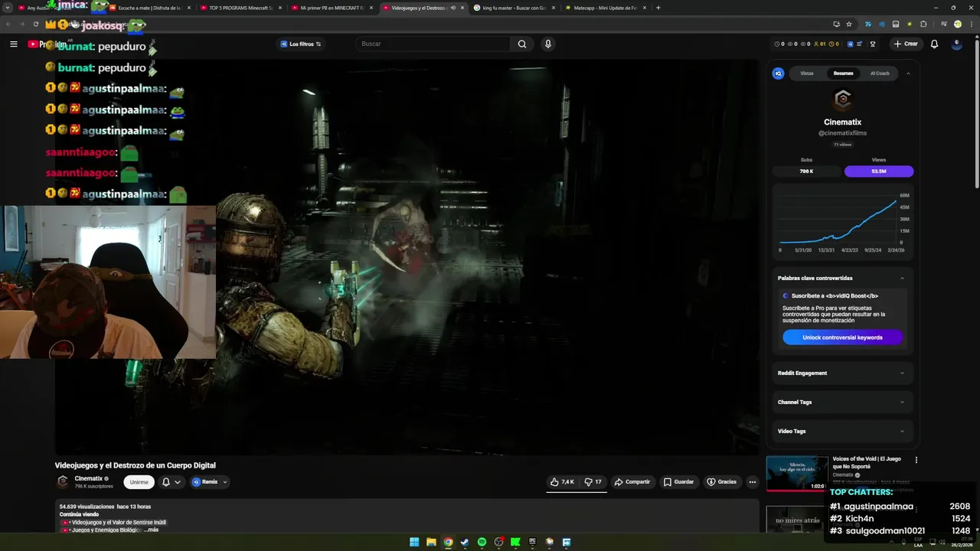
Task: Open Windows Start menu
Action: click(414, 542)
